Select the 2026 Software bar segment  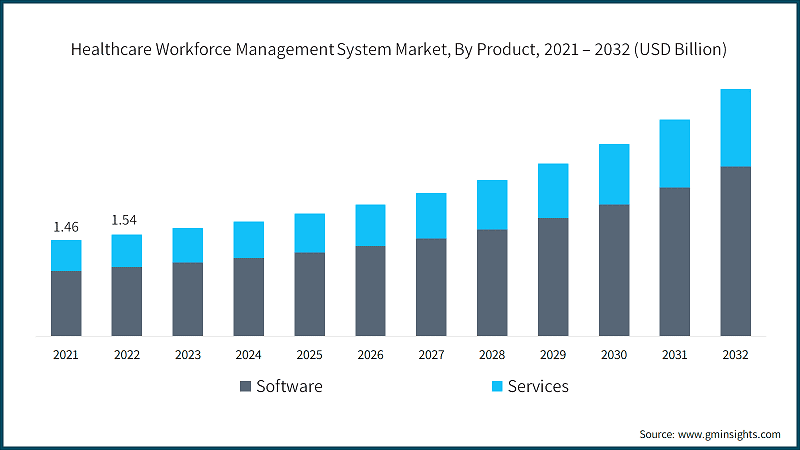[x=370, y=291]
